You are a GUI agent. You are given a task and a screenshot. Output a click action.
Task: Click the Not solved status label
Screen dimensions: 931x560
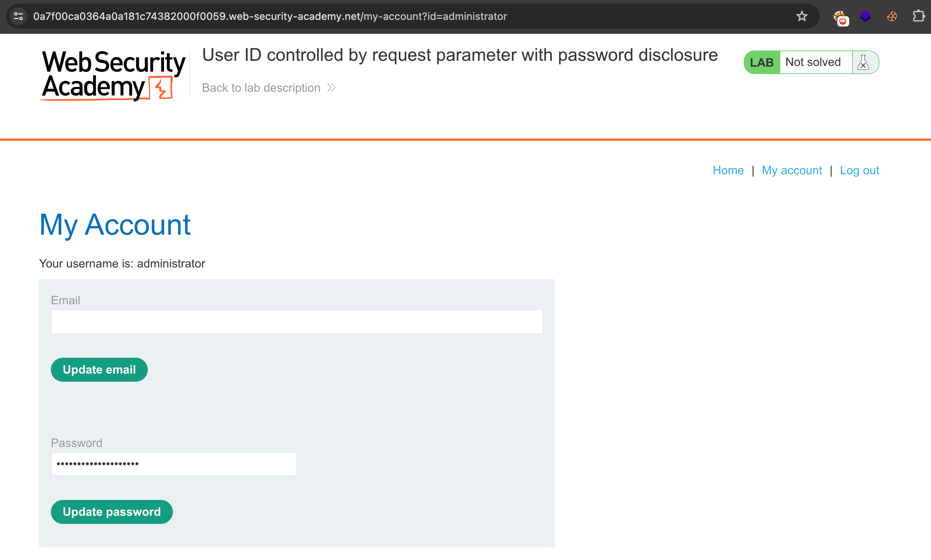(813, 62)
